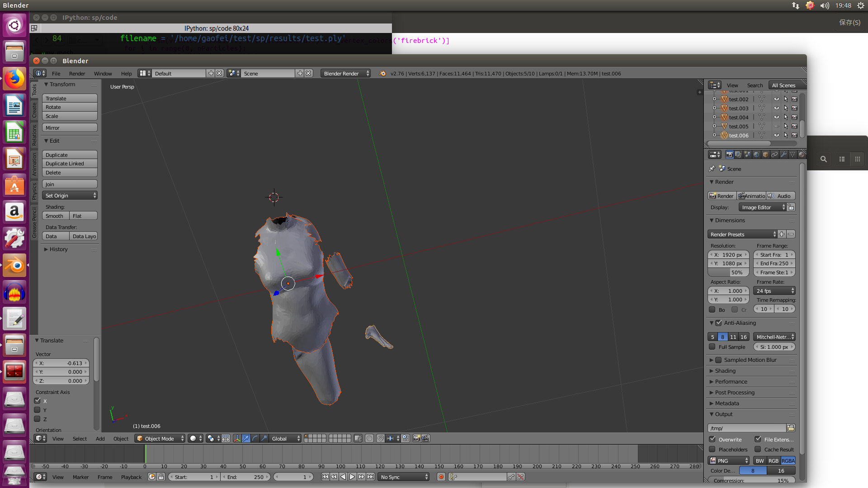Click the Smooth shading button

point(55,216)
